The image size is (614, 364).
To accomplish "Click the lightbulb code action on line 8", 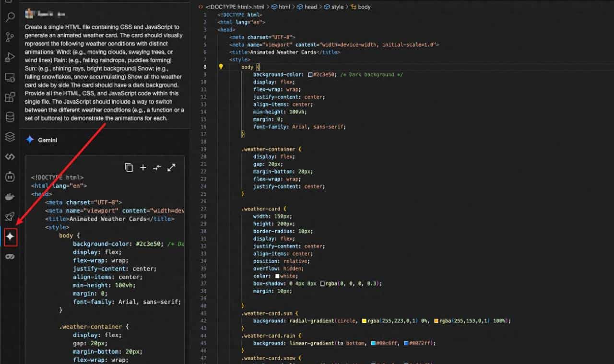I will tap(221, 67).
